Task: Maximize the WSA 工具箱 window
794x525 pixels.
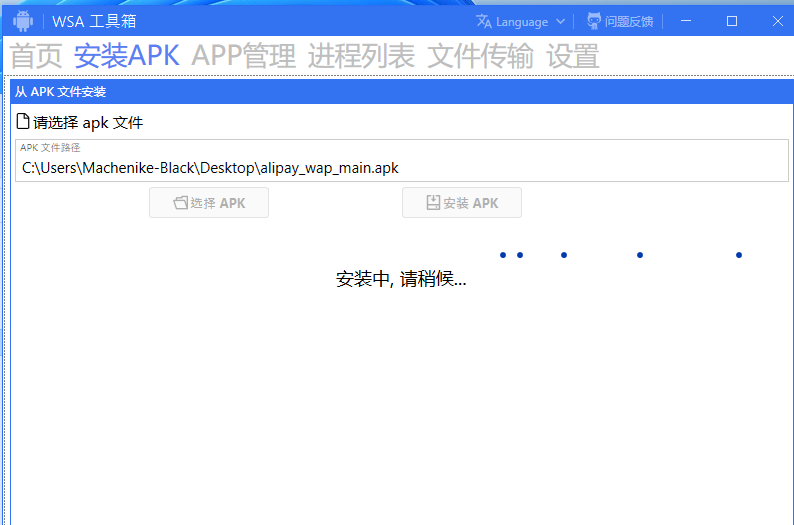Action: click(x=732, y=21)
